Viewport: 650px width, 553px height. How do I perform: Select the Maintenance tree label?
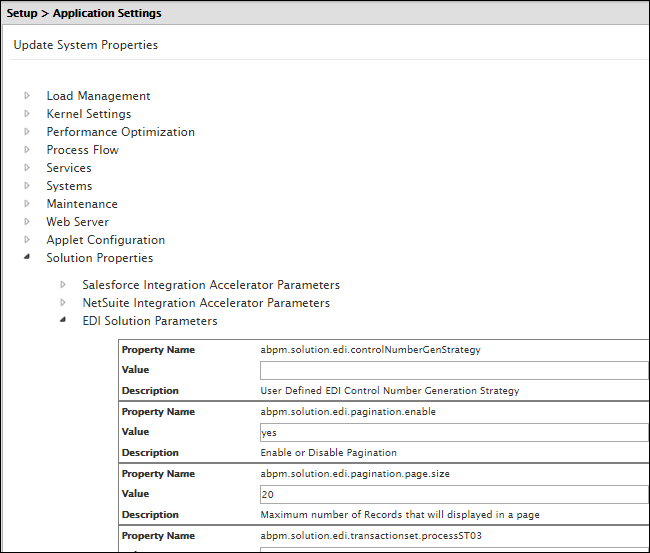tap(82, 204)
